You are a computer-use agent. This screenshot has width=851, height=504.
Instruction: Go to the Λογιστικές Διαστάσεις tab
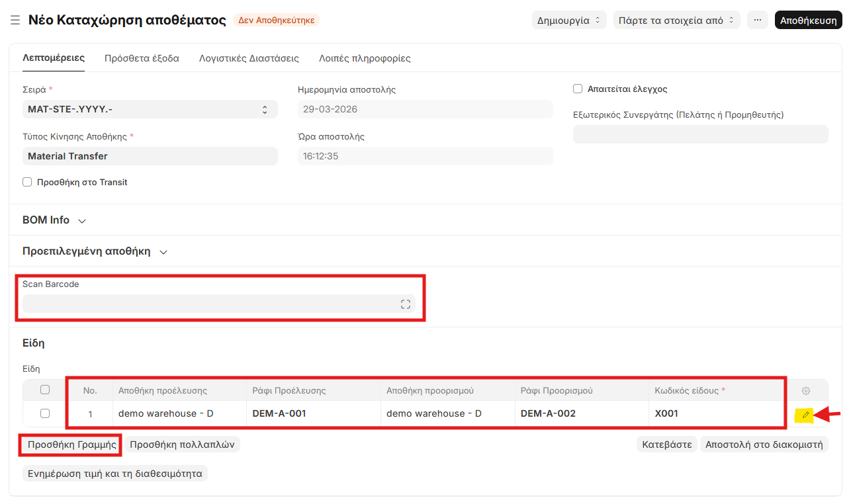tap(249, 58)
